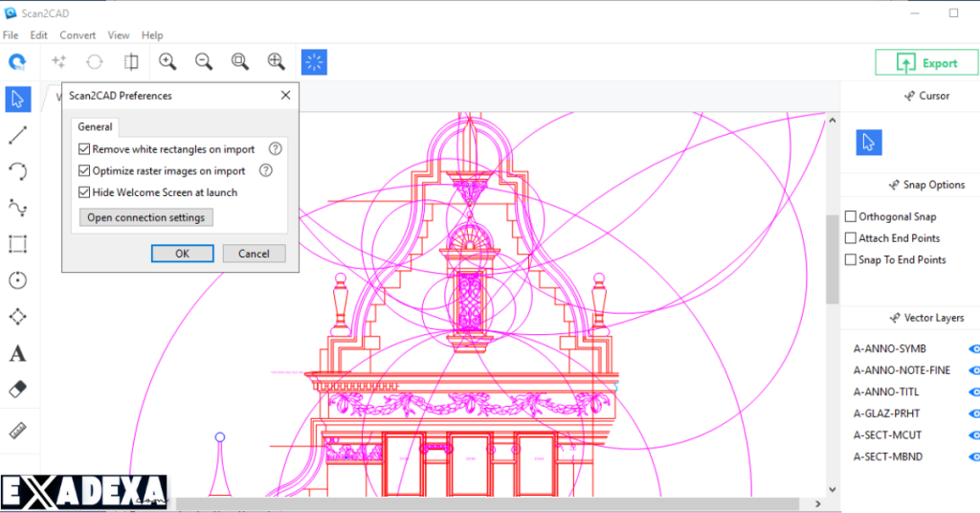Open the Edit menu
This screenshot has height=513, width=980.
click(x=38, y=35)
